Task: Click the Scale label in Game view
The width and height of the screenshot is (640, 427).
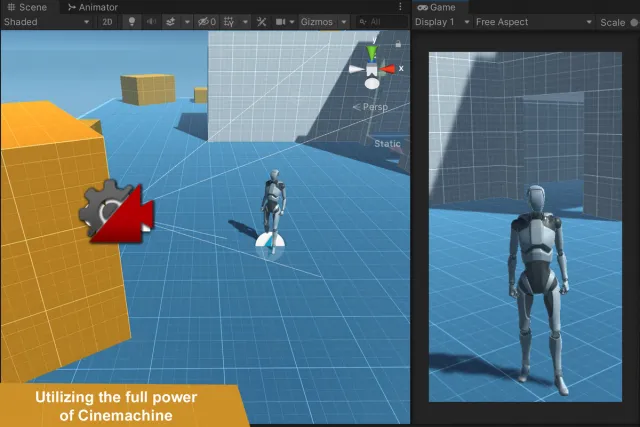Action: coord(612,22)
